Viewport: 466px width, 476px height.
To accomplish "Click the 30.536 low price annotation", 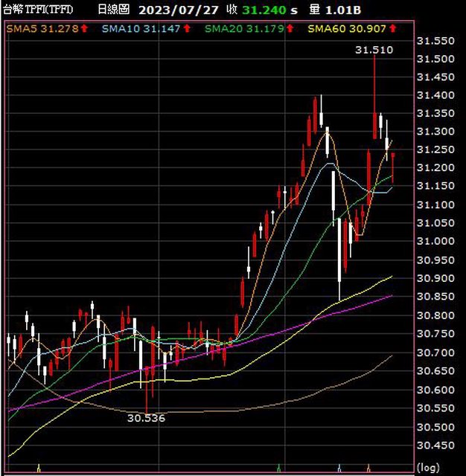I will click(146, 418).
